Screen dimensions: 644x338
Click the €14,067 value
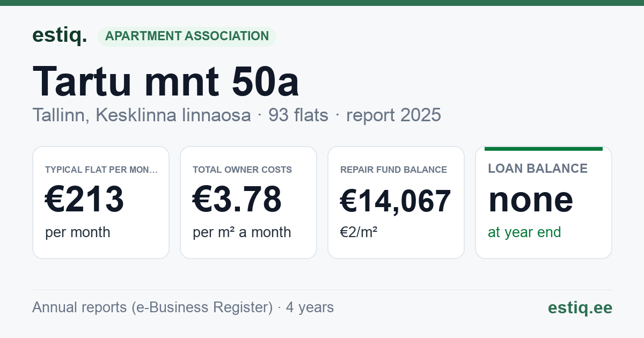click(x=396, y=201)
